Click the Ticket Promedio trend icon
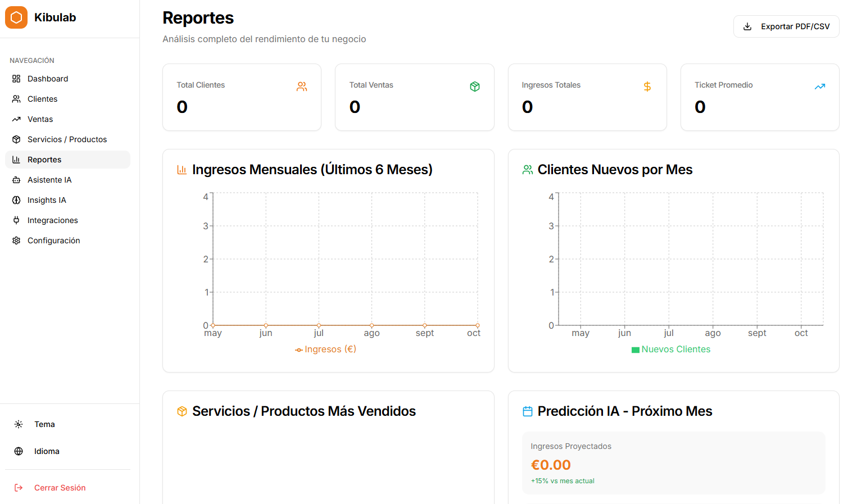The height and width of the screenshot is (504, 857). pyautogui.click(x=820, y=87)
